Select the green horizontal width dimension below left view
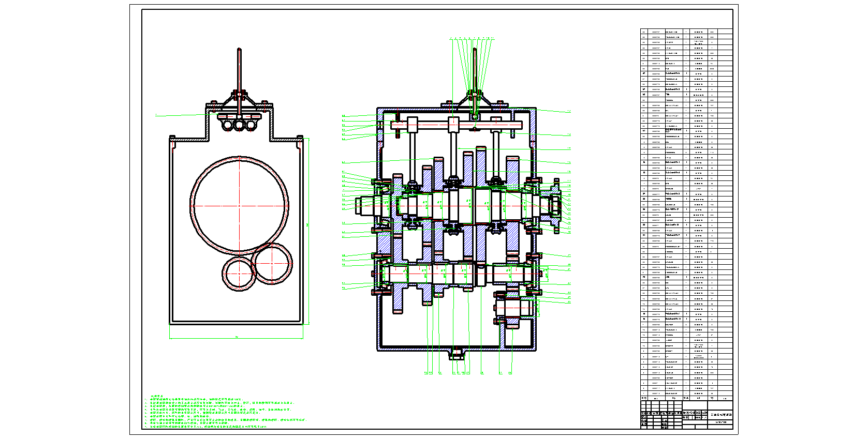This screenshot has height=439, width=868. pos(237,338)
